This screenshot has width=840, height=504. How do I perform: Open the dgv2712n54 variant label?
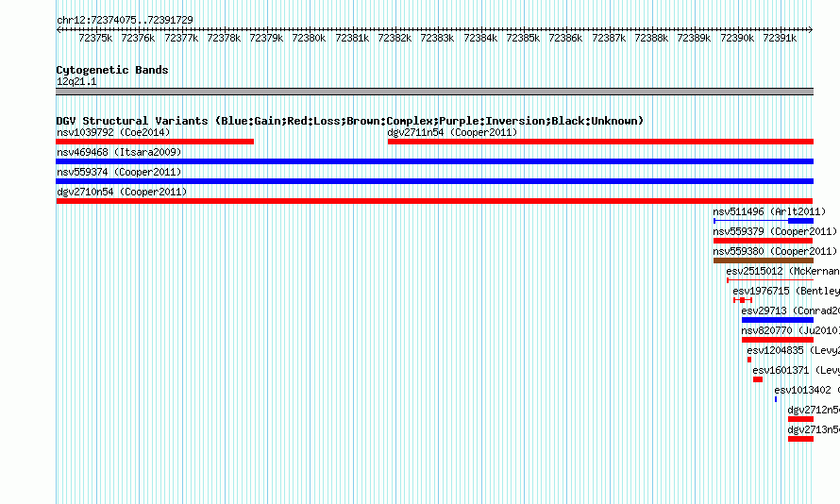point(814,410)
